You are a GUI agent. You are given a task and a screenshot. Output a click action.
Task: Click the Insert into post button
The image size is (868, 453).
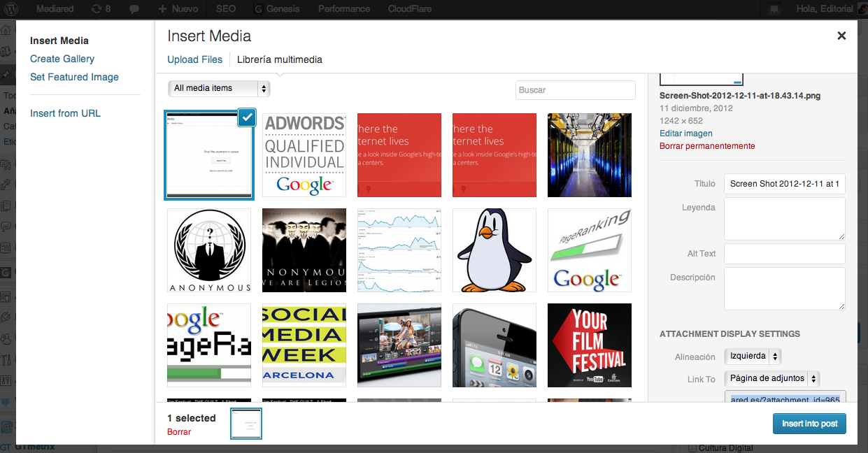[809, 424]
